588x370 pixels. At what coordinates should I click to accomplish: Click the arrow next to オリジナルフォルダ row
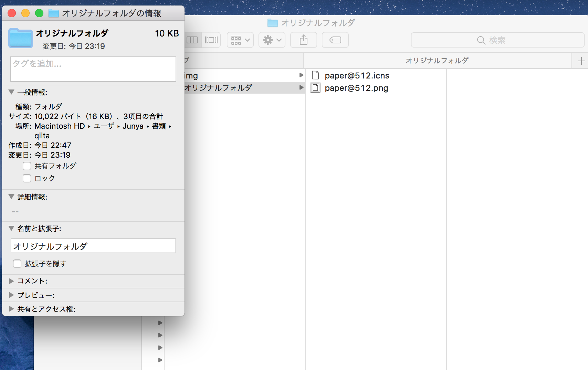point(301,87)
